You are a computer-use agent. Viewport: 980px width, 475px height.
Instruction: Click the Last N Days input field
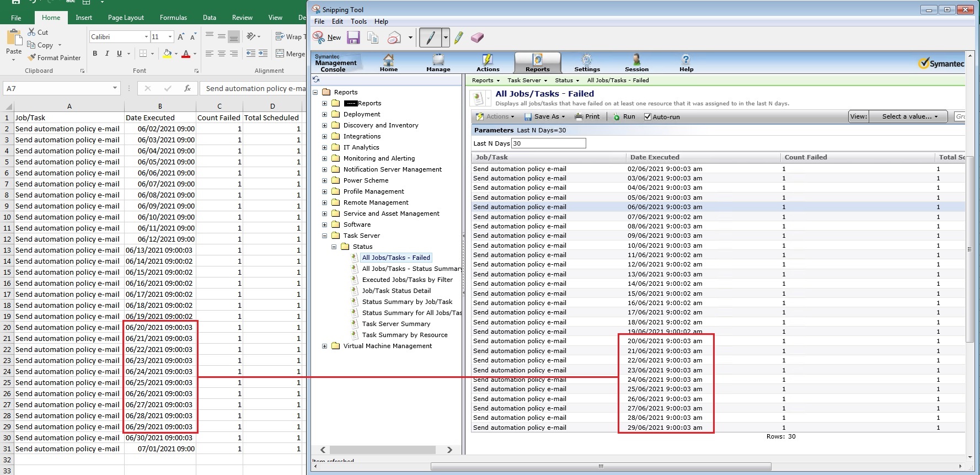(x=548, y=143)
